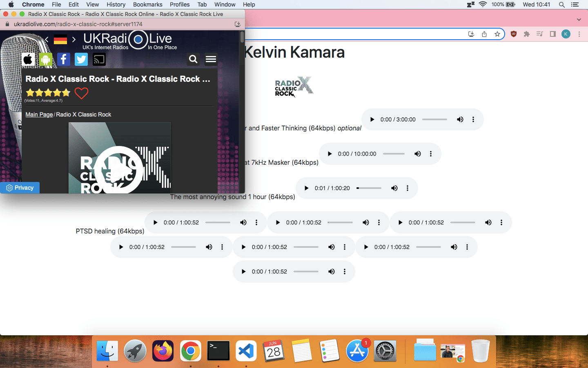Open the Profiles menu

tap(180, 4)
